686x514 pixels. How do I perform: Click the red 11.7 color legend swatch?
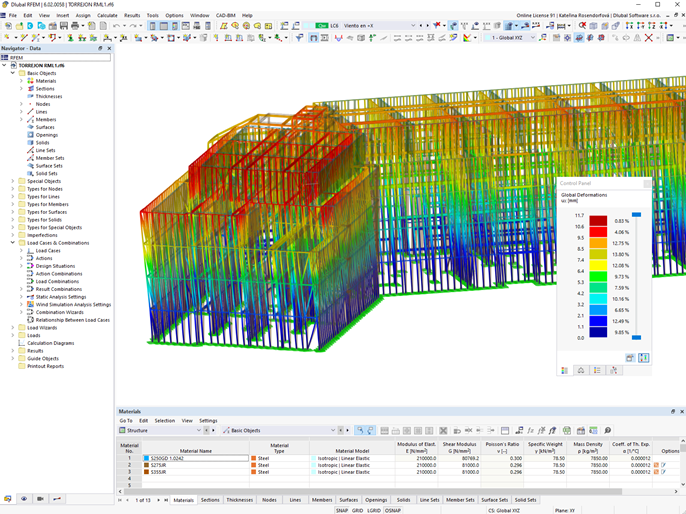(x=598, y=220)
